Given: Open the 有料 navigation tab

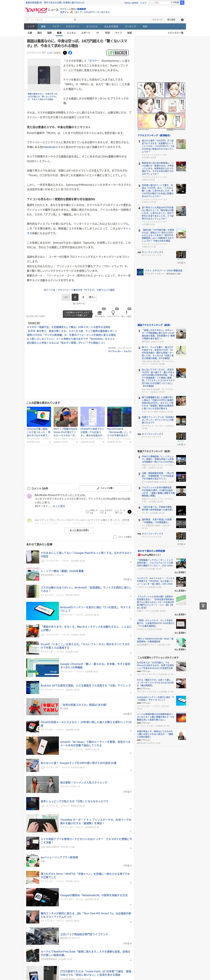Looking at the screenshot, I should click(x=145, y=27).
